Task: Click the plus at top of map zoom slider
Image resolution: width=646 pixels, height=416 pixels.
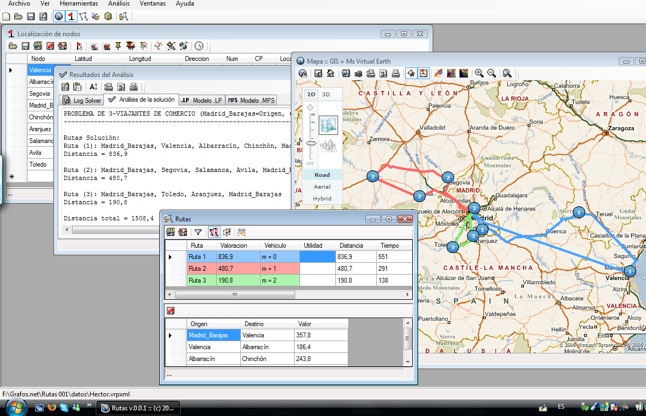Action: pos(310,108)
